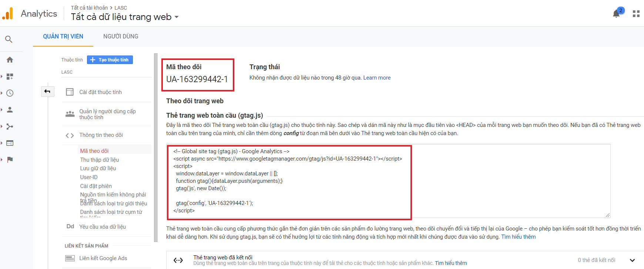Viewport: 644px width, 269px height.
Task: Select Cài đặt phiên submenu item
Action: pos(96,186)
